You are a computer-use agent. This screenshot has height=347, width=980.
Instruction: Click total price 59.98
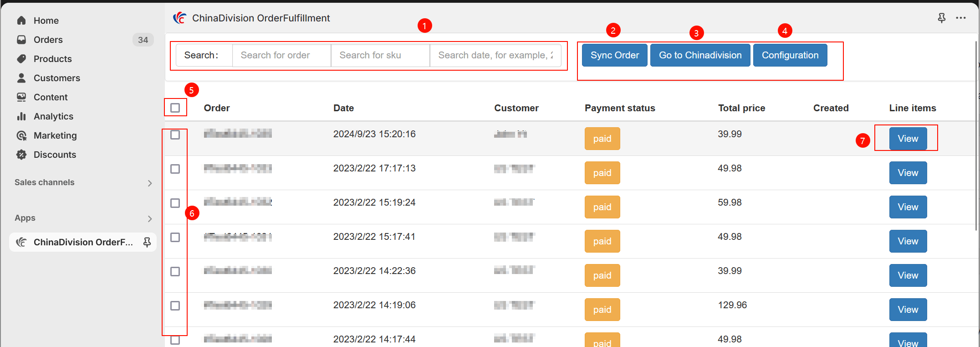pos(730,202)
